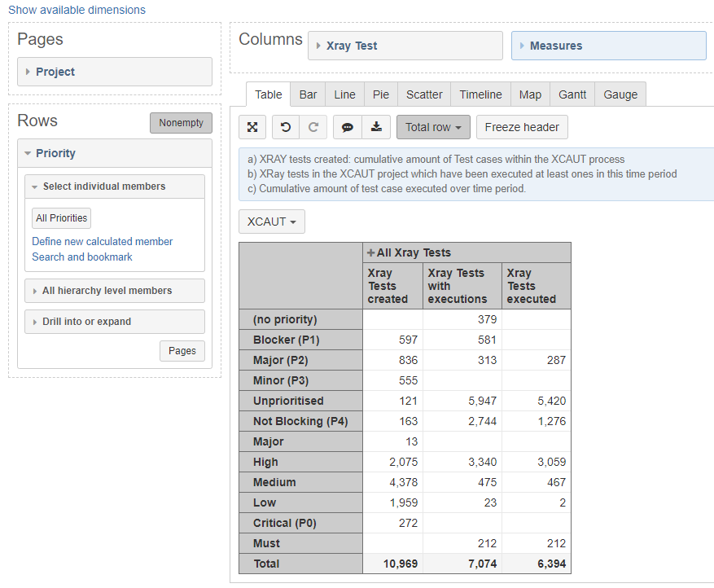Toggle the Nonempty rows button
The width and height of the screenshot is (714, 588).
182,123
